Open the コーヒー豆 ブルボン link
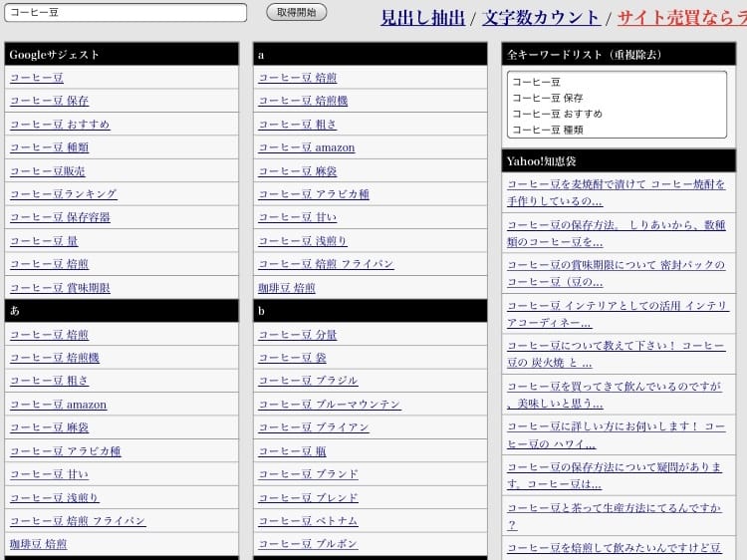The width and height of the screenshot is (747, 560). pyautogui.click(x=308, y=544)
